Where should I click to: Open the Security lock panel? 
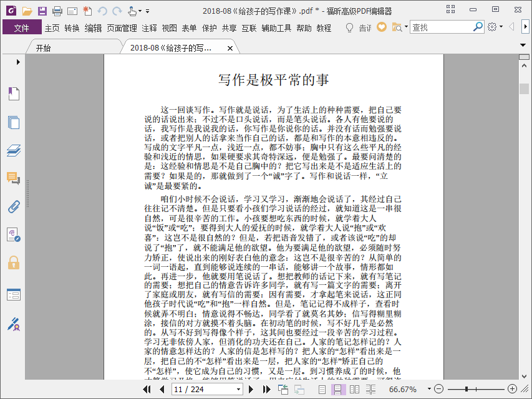pyautogui.click(x=14, y=263)
